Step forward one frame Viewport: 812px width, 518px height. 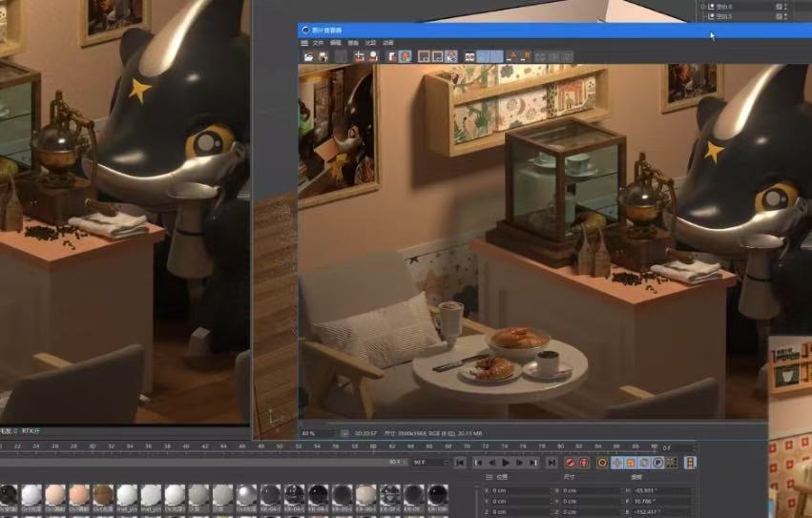(x=519, y=463)
